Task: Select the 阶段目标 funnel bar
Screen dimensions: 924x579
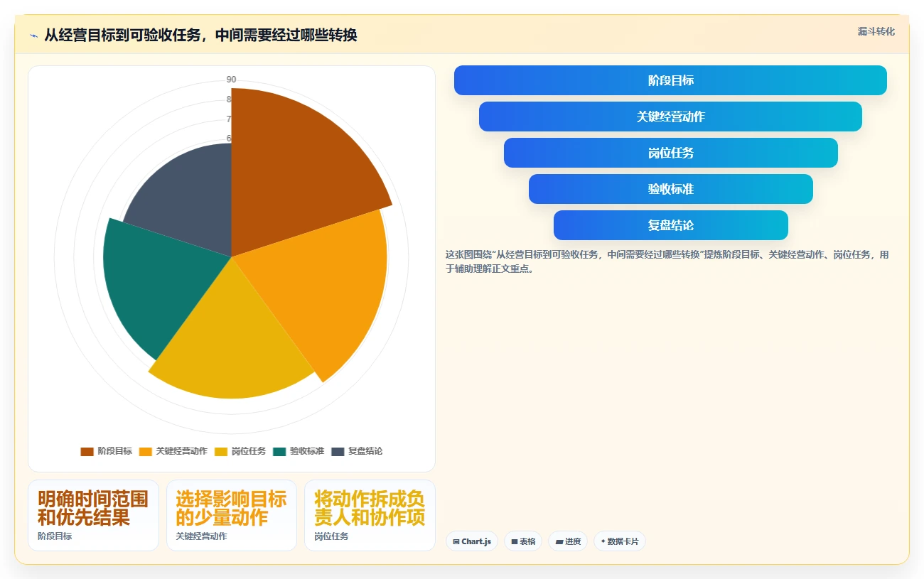Action: (670, 80)
